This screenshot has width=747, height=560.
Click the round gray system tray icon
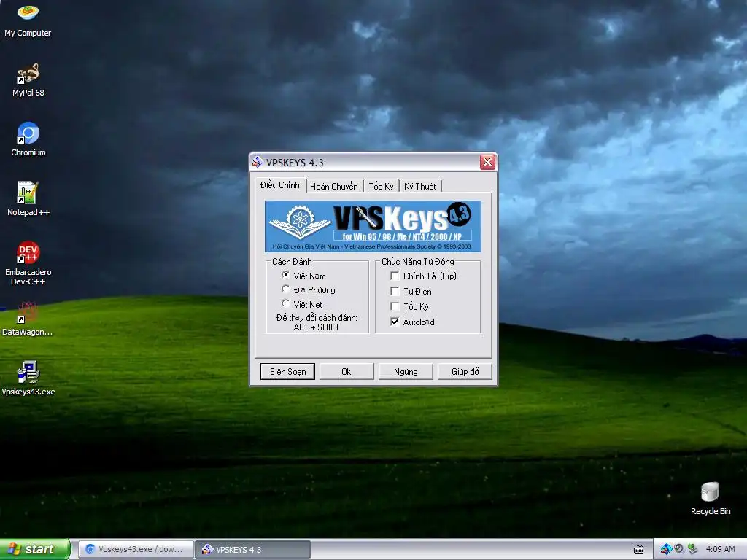coord(679,549)
